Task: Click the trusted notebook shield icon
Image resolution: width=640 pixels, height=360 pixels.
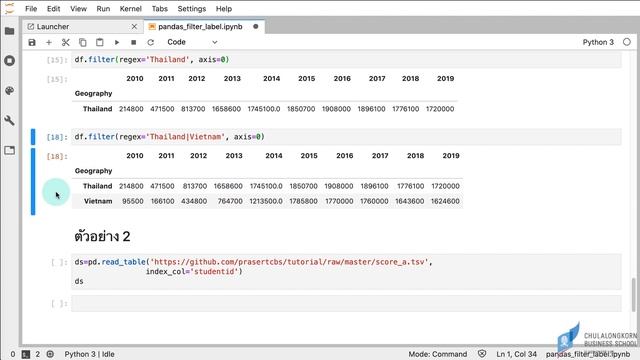Action: click(x=482, y=354)
